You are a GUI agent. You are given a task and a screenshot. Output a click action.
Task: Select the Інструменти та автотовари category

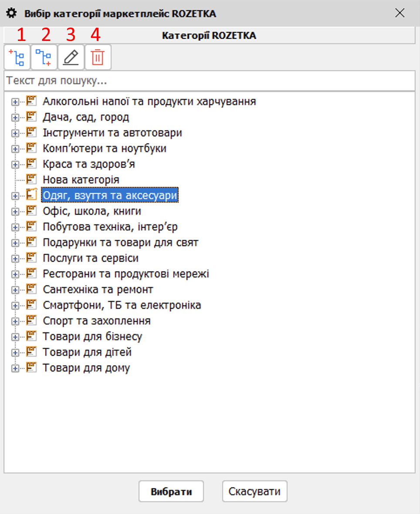tap(112, 133)
